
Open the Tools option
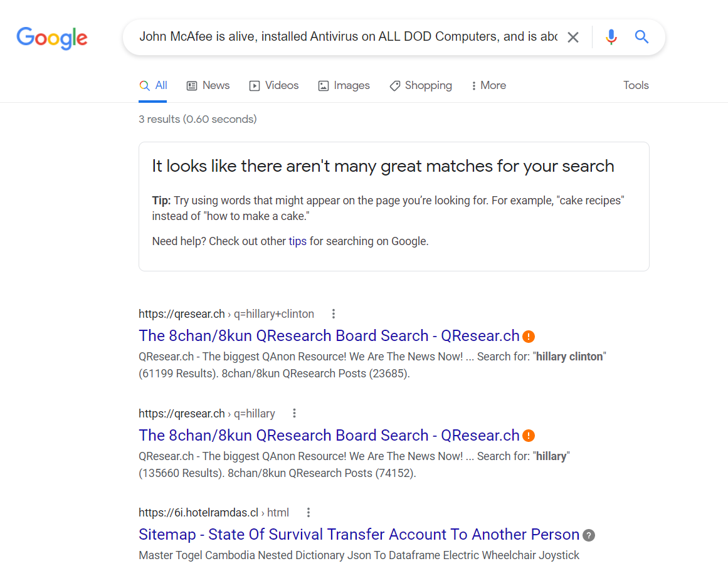click(636, 85)
